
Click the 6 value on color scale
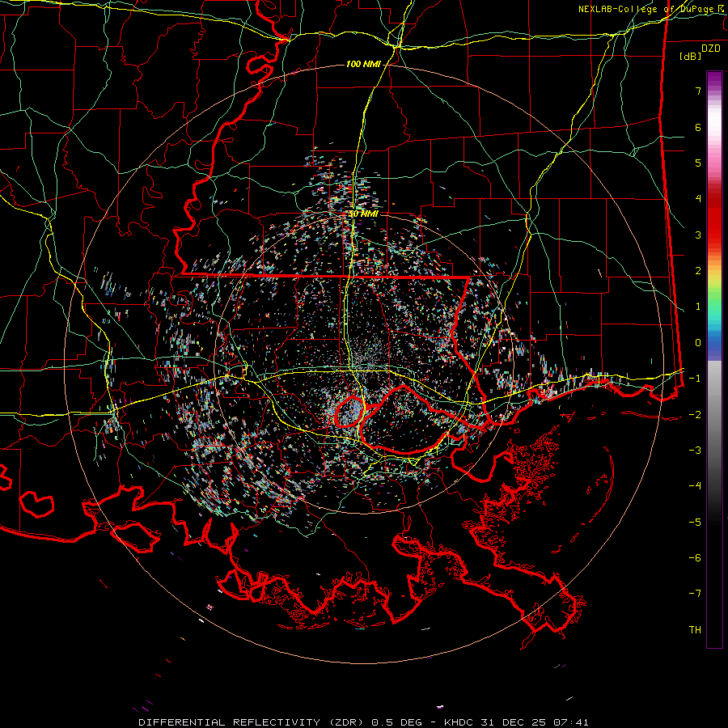(x=698, y=127)
